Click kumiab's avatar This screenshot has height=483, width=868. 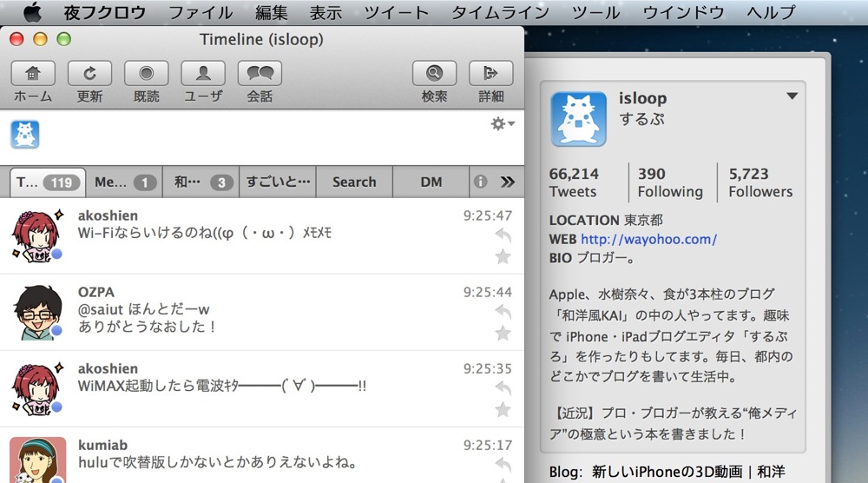click(x=37, y=460)
